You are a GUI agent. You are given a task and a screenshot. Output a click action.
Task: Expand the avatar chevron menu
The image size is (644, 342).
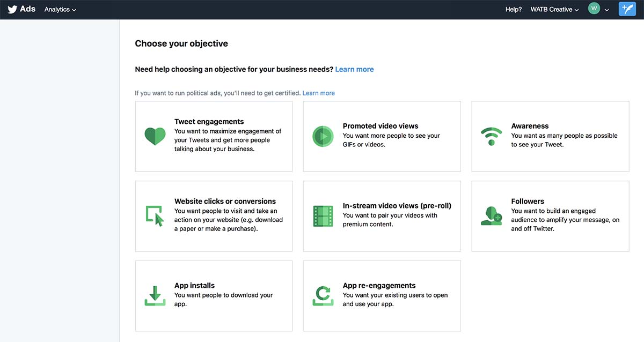click(x=606, y=9)
